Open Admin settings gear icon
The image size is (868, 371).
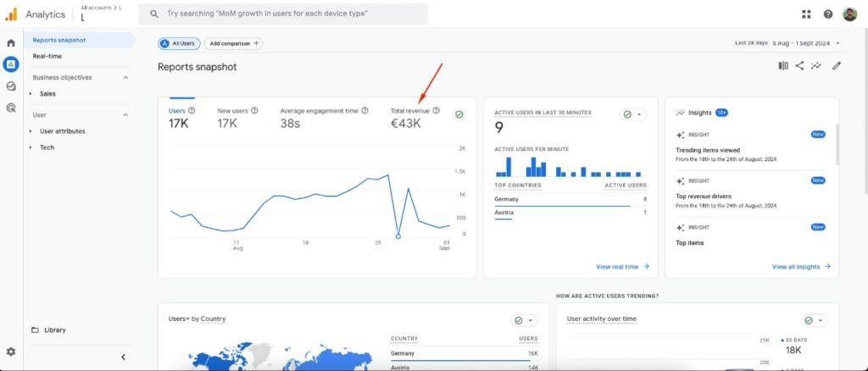coord(11,352)
